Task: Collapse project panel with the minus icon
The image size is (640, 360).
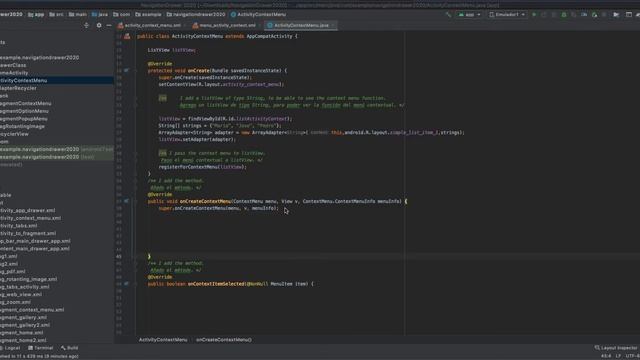Action: coord(109,25)
